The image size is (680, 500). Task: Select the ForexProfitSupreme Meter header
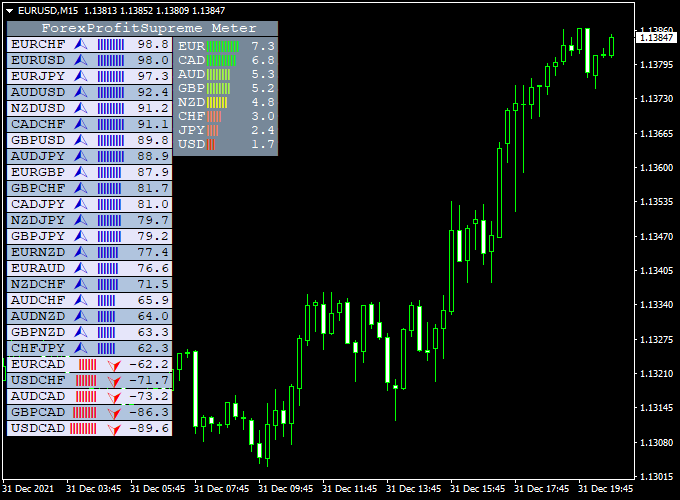click(x=142, y=29)
